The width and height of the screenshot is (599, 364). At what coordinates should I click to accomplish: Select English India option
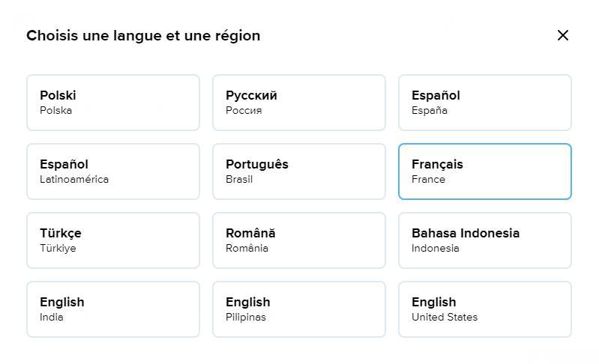(x=113, y=309)
